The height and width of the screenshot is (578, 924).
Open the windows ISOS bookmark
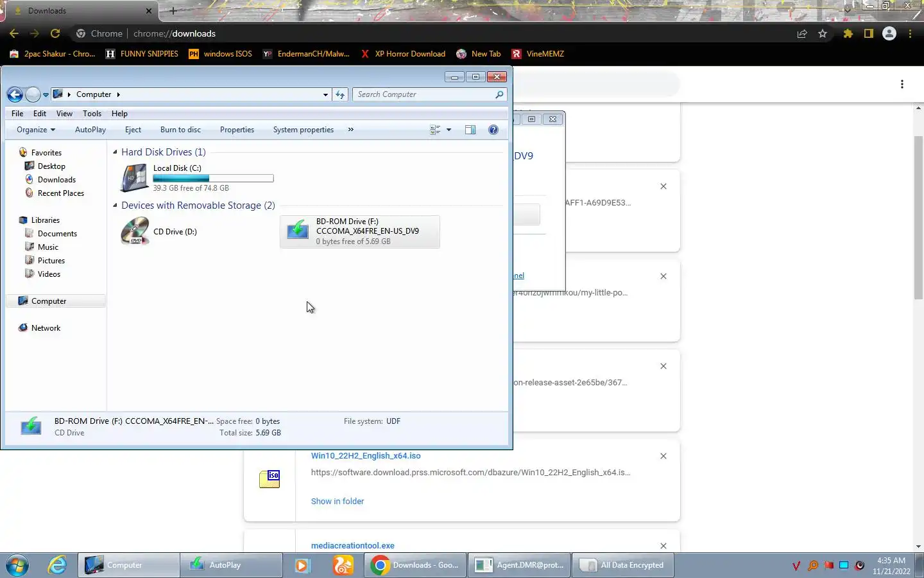[x=220, y=54]
